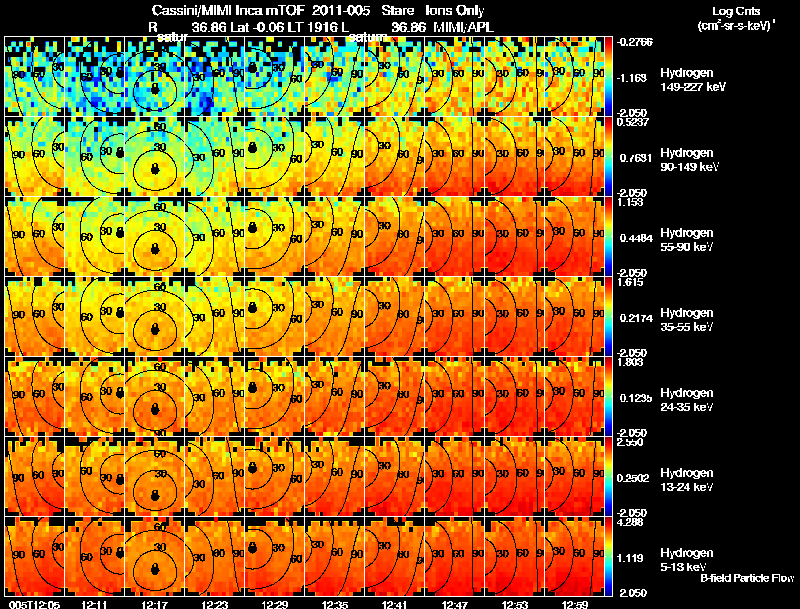Click the 0.7631 color scale value
This screenshot has height=609, width=800.
pos(636,158)
